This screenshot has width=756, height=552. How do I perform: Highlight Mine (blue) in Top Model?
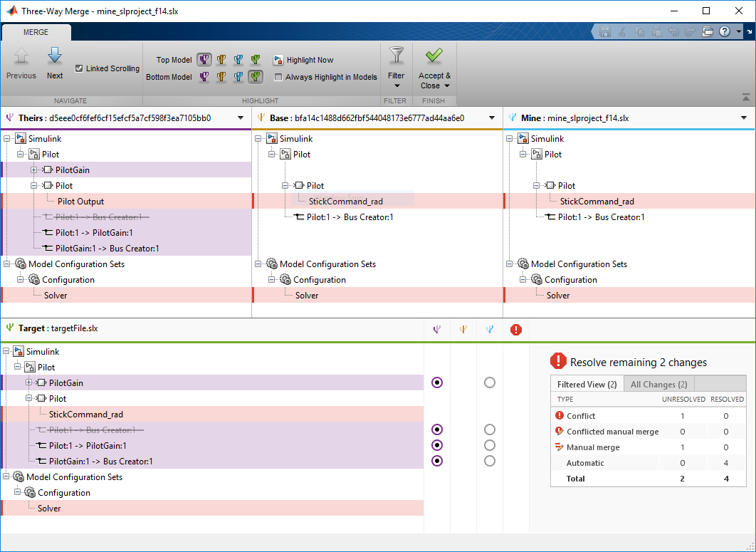pyautogui.click(x=238, y=60)
